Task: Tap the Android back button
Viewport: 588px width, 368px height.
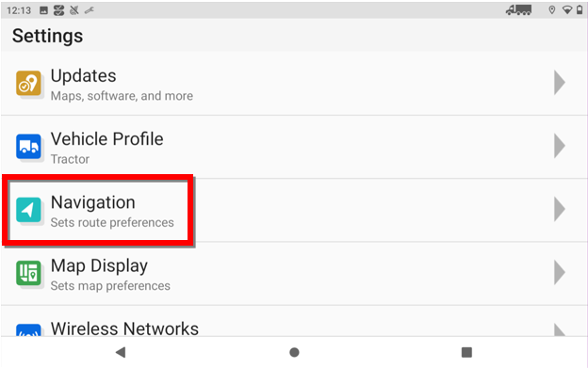Action: pos(121,352)
